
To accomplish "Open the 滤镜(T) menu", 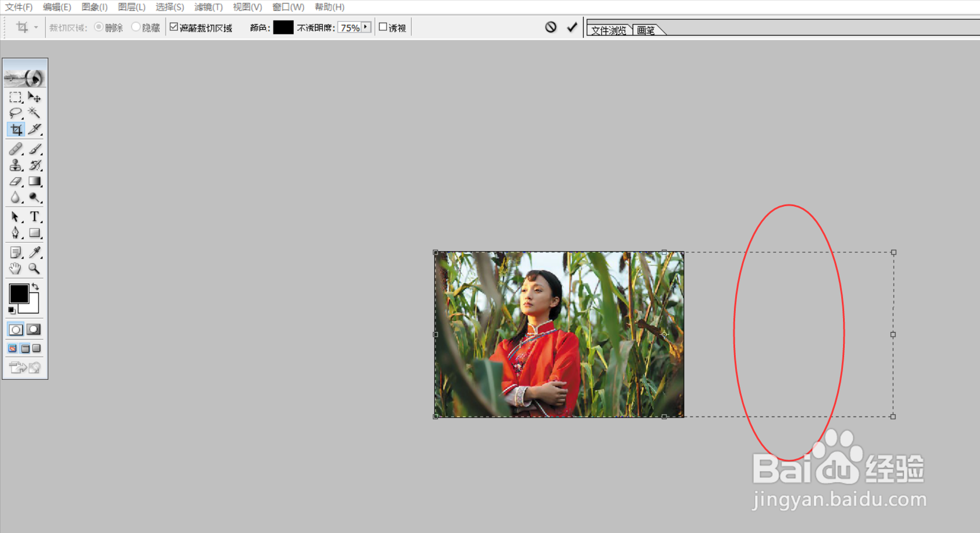I will (209, 7).
